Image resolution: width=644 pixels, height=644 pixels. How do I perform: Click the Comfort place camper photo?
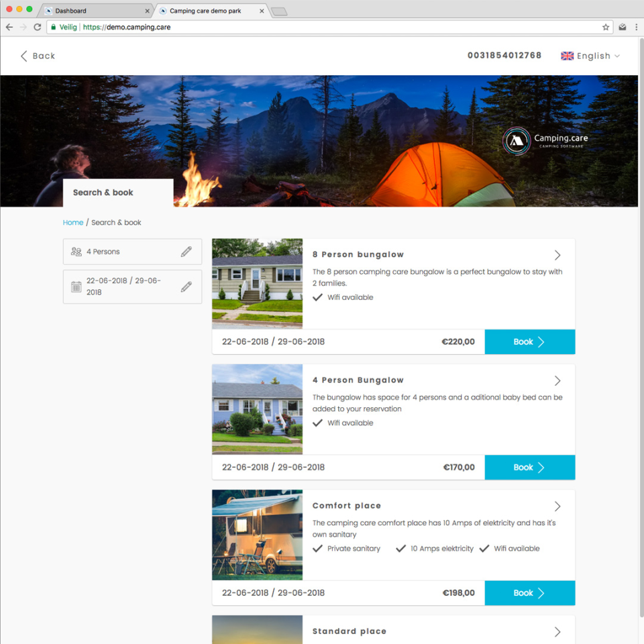(257, 535)
